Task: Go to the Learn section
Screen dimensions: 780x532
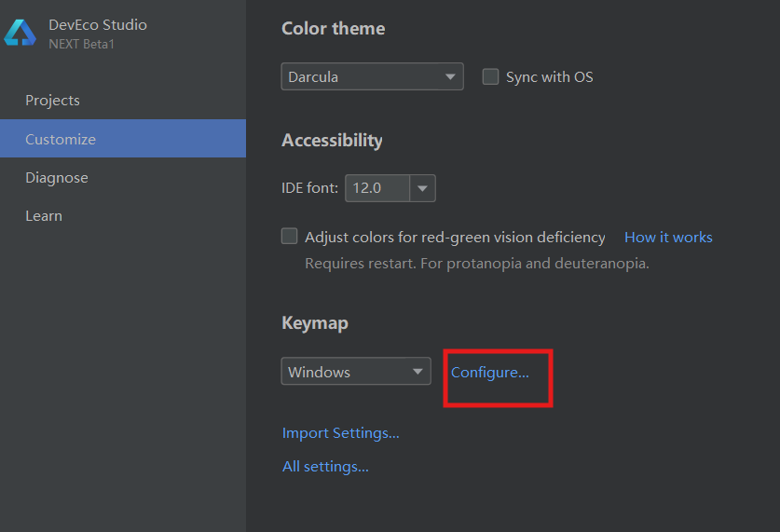Action: tap(44, 216)
